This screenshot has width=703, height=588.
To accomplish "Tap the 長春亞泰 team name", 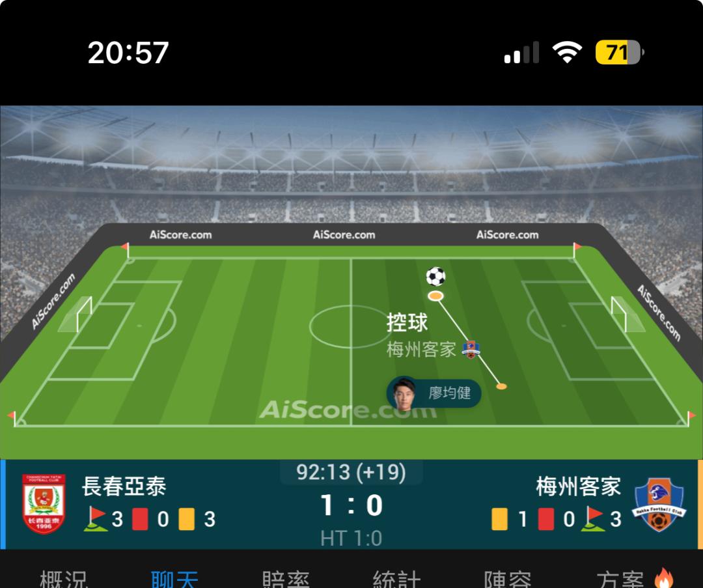I will point(124,486).
